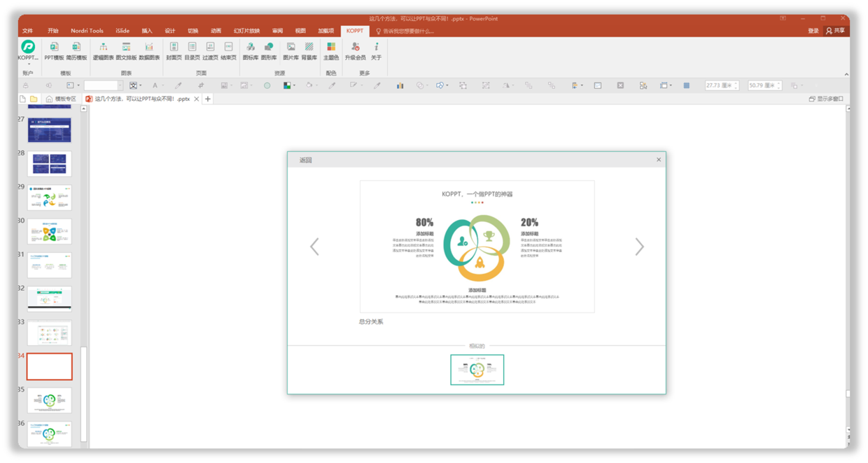
Task: Go to next template with right arrow
Action: pos(639,247)
